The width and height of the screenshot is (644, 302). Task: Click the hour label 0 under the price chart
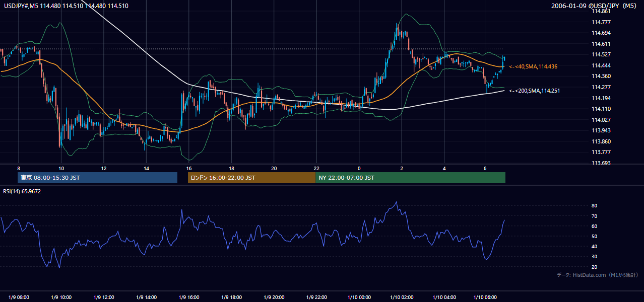point(359,168)
